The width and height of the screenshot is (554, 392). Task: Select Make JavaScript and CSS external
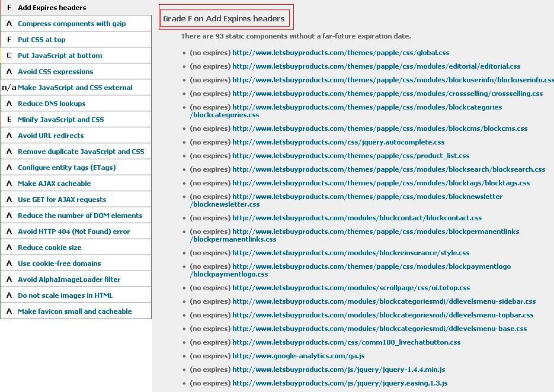pyautogui.click(x=75, y=88)
